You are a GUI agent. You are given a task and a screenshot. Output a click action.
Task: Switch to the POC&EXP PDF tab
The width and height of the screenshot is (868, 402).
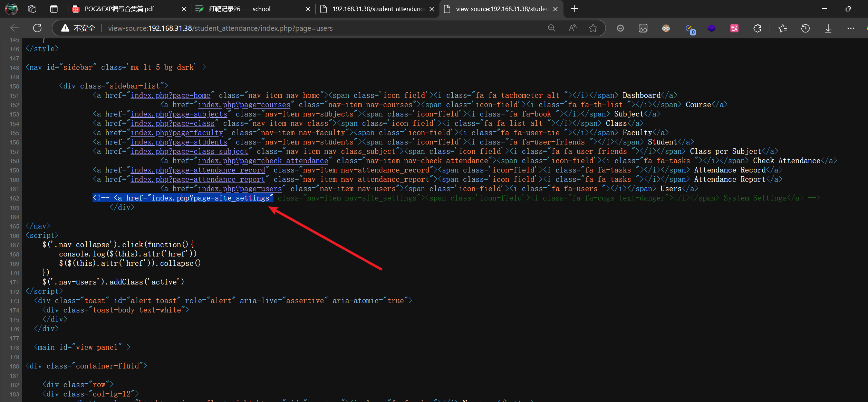[119, 9]
